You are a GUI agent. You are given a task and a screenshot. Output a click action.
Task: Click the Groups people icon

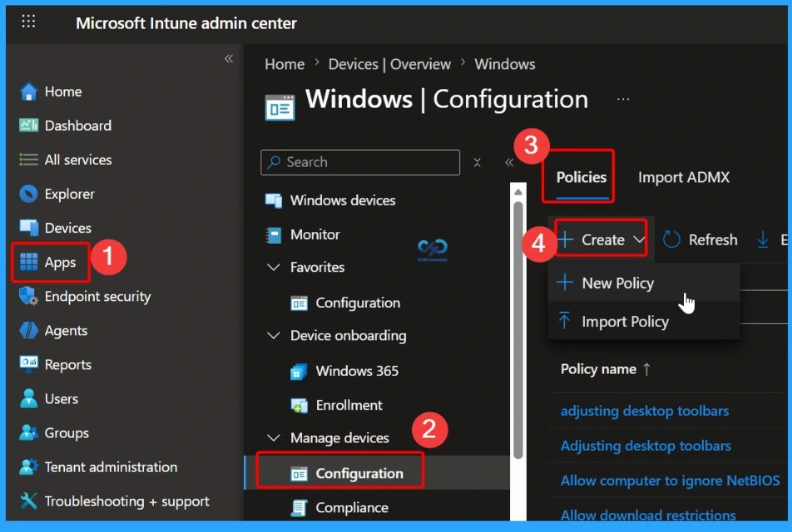click(28, 432)
